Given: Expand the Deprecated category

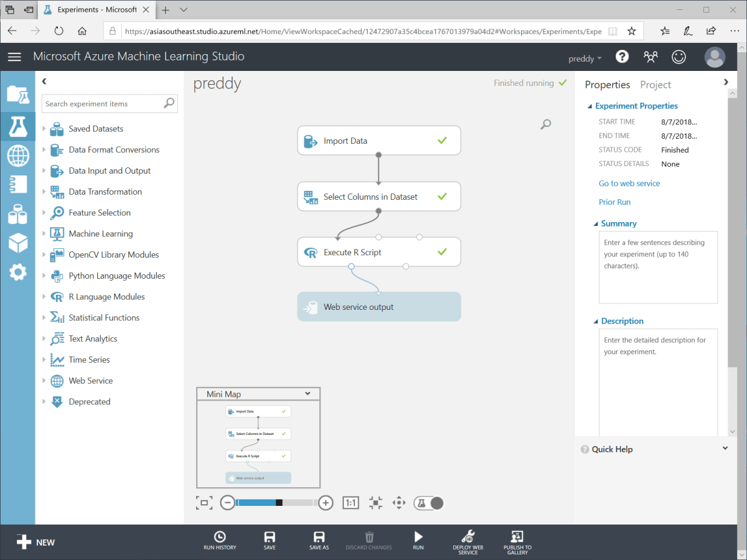Looking at the screenshot, I should tap(44, 402).
